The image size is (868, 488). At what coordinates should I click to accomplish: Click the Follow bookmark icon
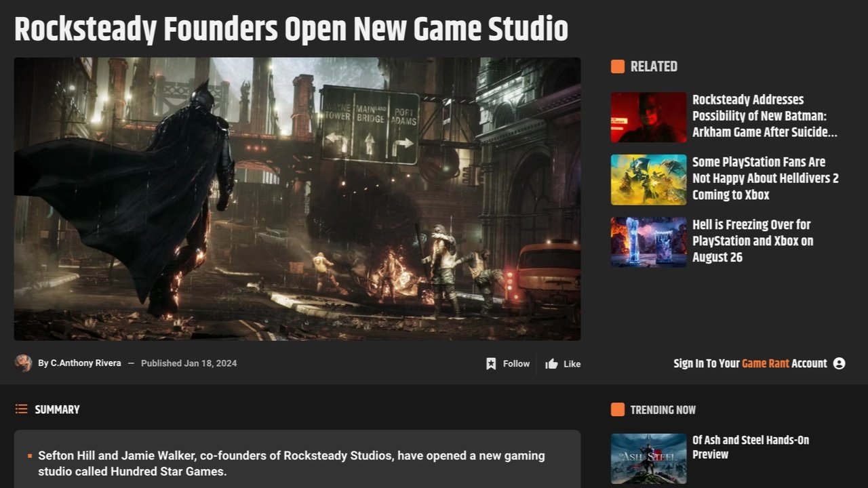click(491, 364)
